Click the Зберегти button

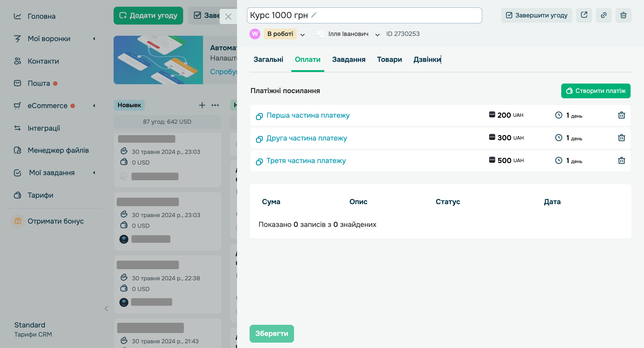coord(271,333)
